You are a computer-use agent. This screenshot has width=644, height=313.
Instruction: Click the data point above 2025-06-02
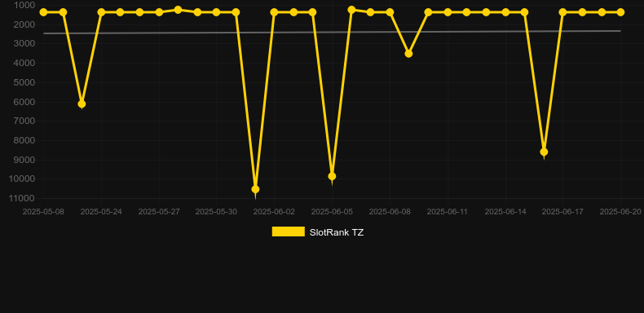tap(274, 12)
